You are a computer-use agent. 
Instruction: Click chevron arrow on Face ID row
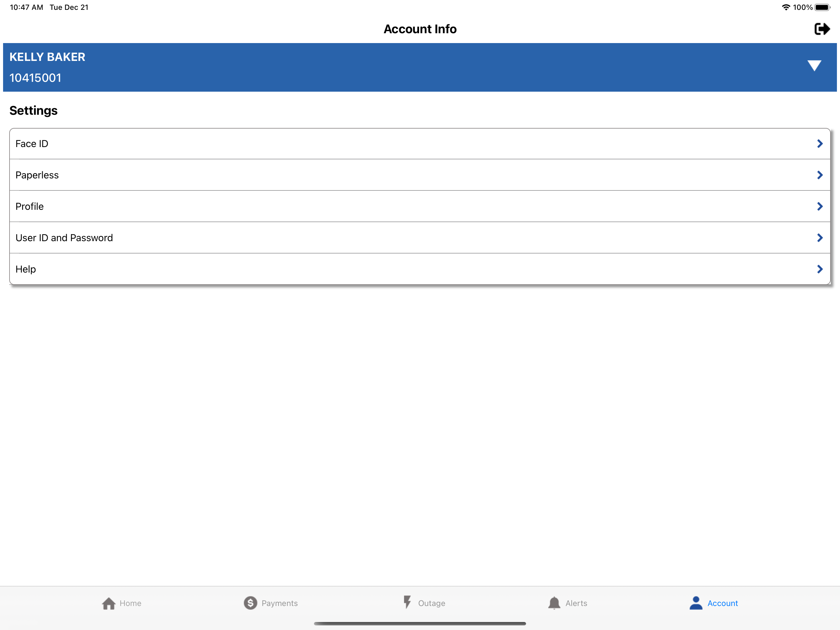point(820,144)
